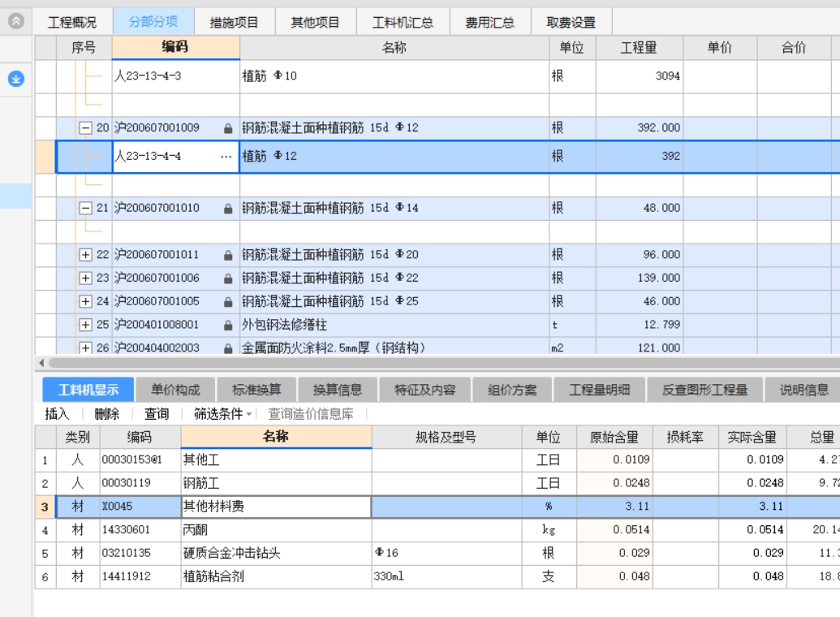Click specification cell 330ml
This screenshot has height=617, width=840.
(x=446, y=576)
